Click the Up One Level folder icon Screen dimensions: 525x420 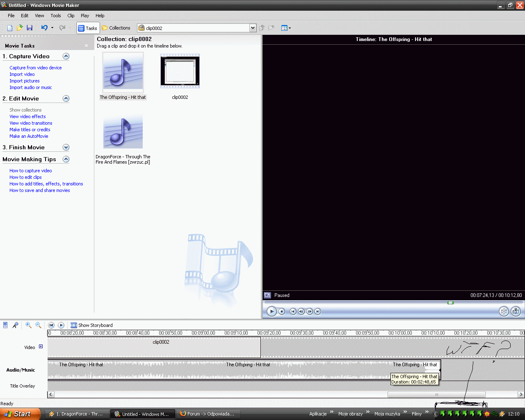click(262, 28)
